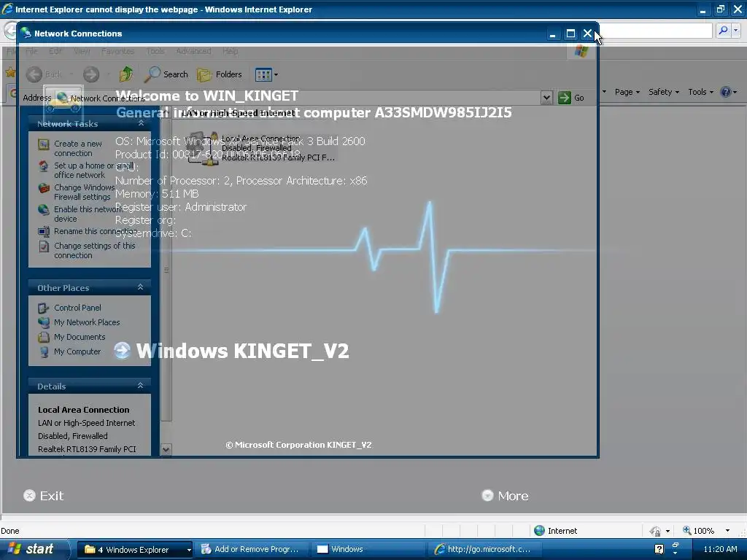Screen dimensions: 747x560
Task: Click the IE search magnifier button
Action: tap(723, 31)
